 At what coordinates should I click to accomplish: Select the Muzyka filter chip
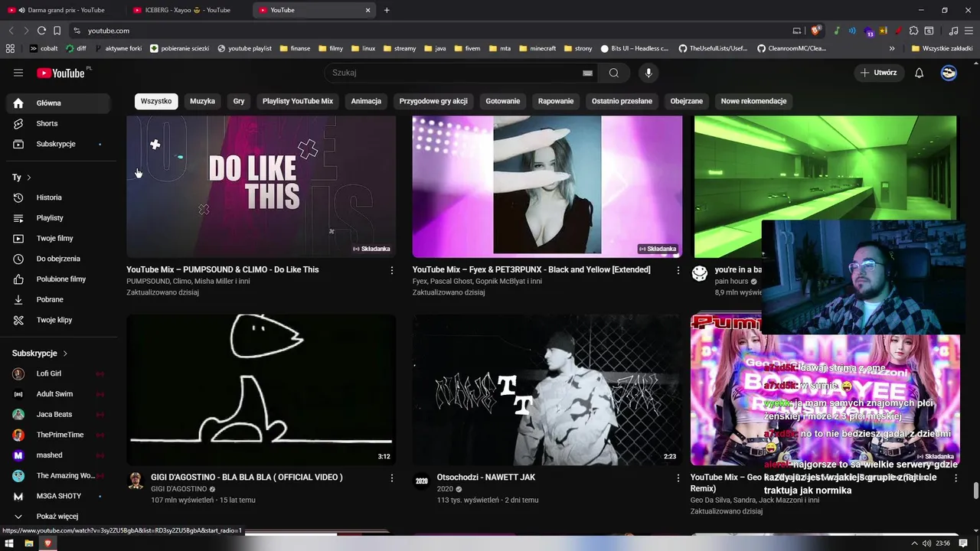coord(203,101)
